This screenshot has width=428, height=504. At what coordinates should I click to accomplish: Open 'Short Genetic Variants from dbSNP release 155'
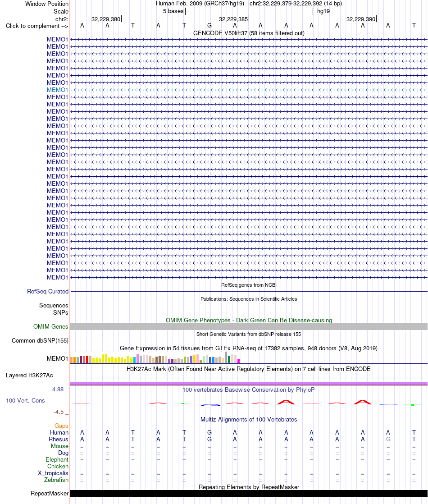pos(249,334)
